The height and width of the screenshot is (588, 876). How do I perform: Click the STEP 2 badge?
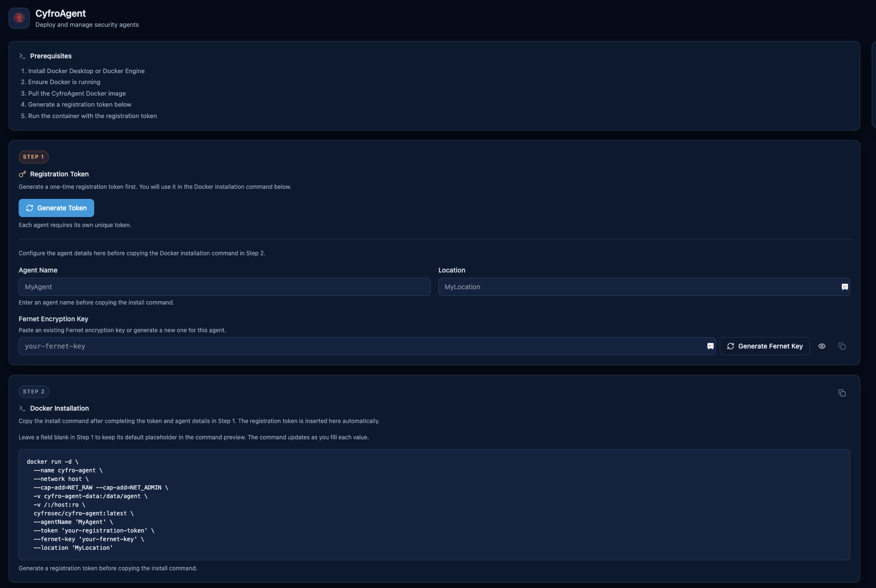click(x=33, y=392)
